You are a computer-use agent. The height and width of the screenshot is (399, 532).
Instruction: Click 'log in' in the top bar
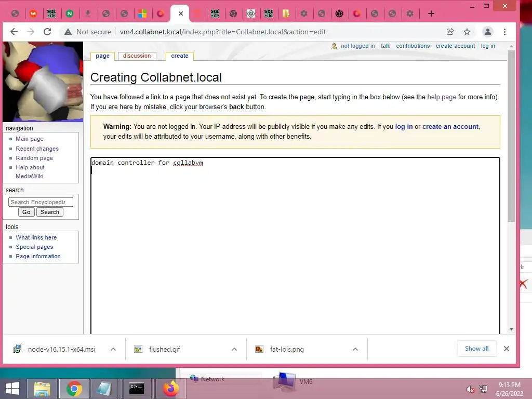(488, 46)
